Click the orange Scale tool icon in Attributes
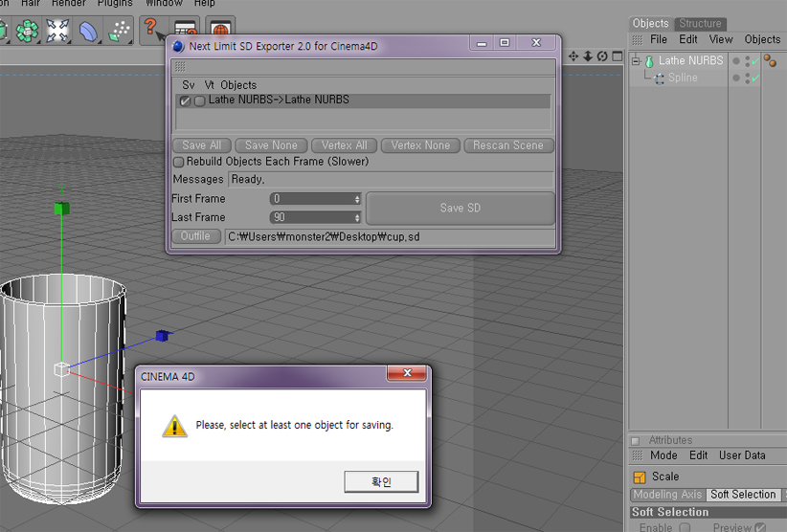 click(x=640, y=477)
